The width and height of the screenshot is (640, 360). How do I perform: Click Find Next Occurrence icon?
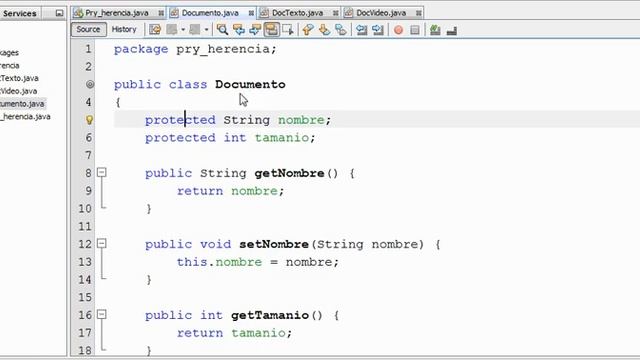(x=255, y=29)
